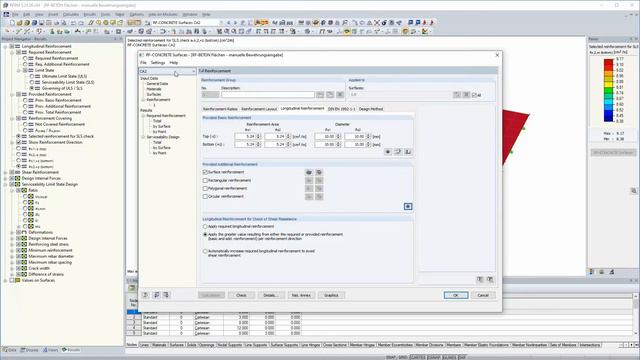Collapse the Limit State navigator node
640x360 pixels.
click(x=19, y=70)
